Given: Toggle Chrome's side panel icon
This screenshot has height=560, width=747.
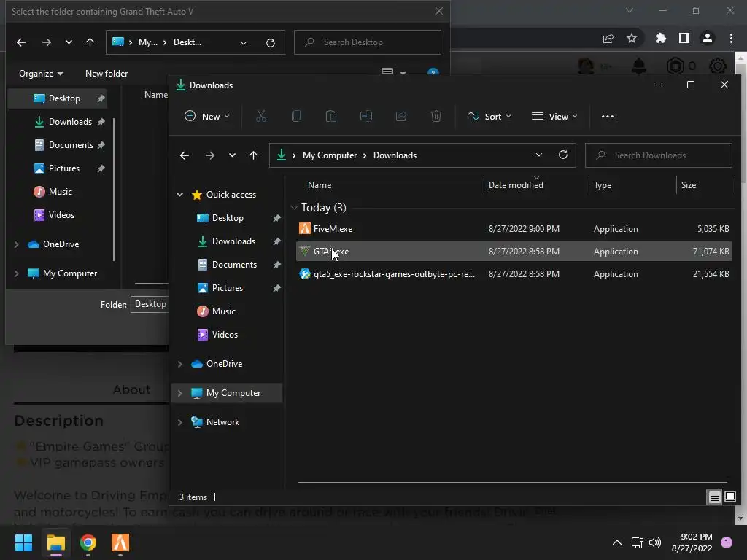Looking at the screenshot, I should point(684,38).
